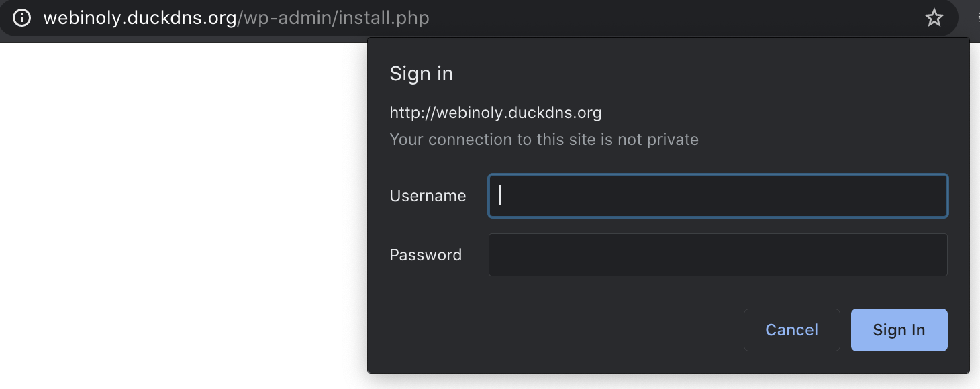Click the partially visible icon right of the star
Screen dimensions: 980x389
coord(975,17)
